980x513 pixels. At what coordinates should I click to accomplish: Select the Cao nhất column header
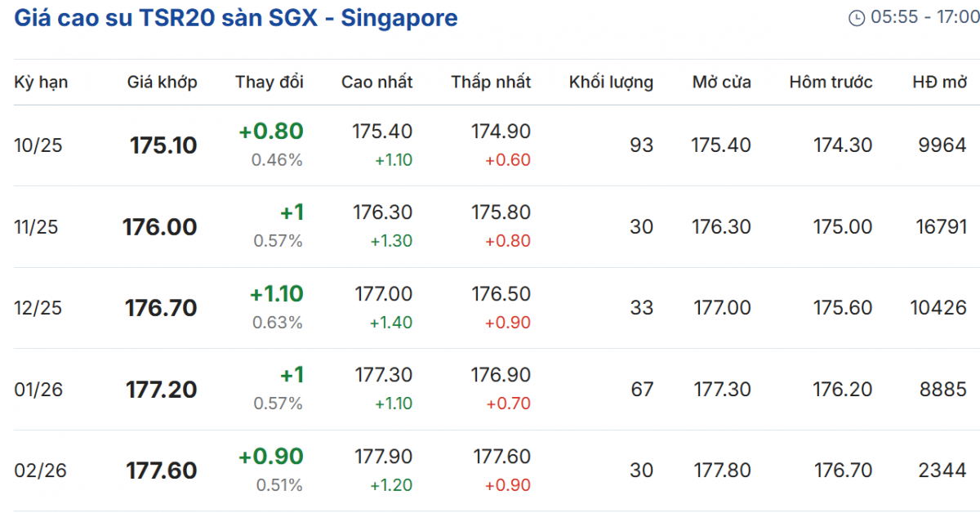[x=376, y=82]
